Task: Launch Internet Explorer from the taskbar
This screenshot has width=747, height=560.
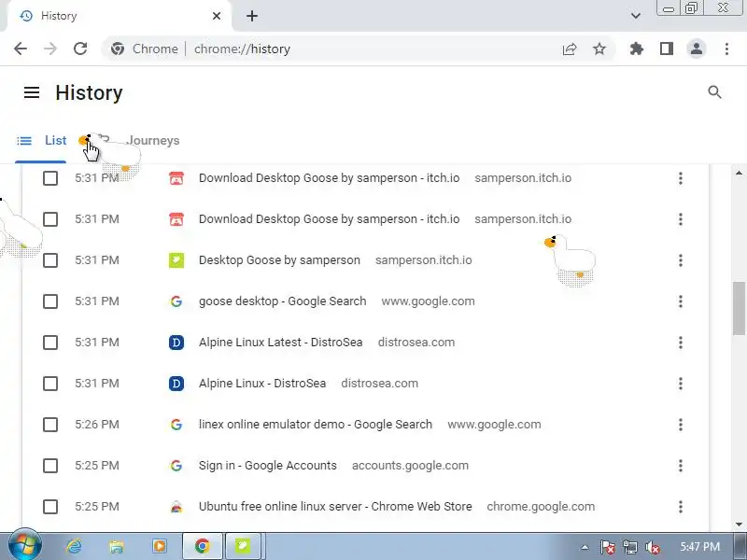Action: tap(74, 546)
